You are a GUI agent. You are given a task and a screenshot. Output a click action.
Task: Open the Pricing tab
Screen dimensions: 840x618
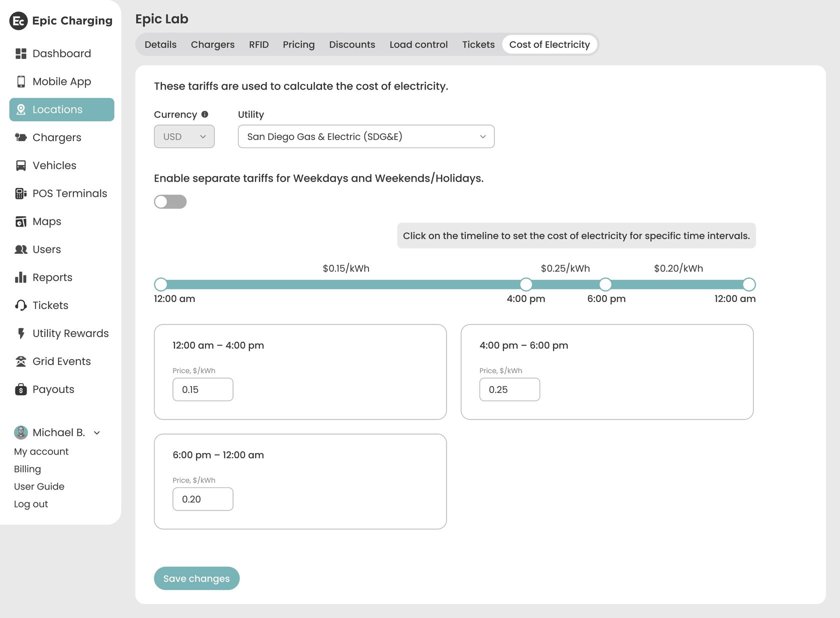[298, 44]
